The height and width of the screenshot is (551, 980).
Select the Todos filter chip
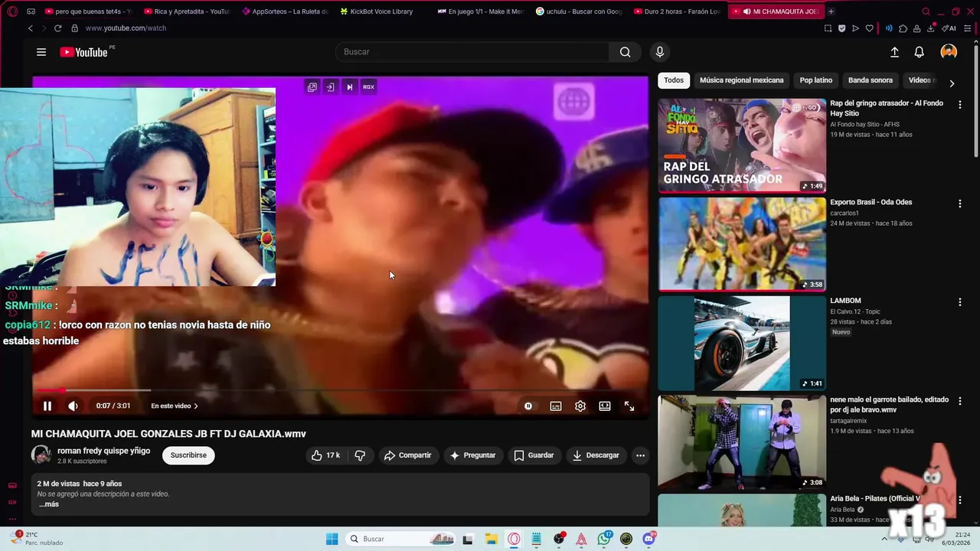click(x=674, y=80)
